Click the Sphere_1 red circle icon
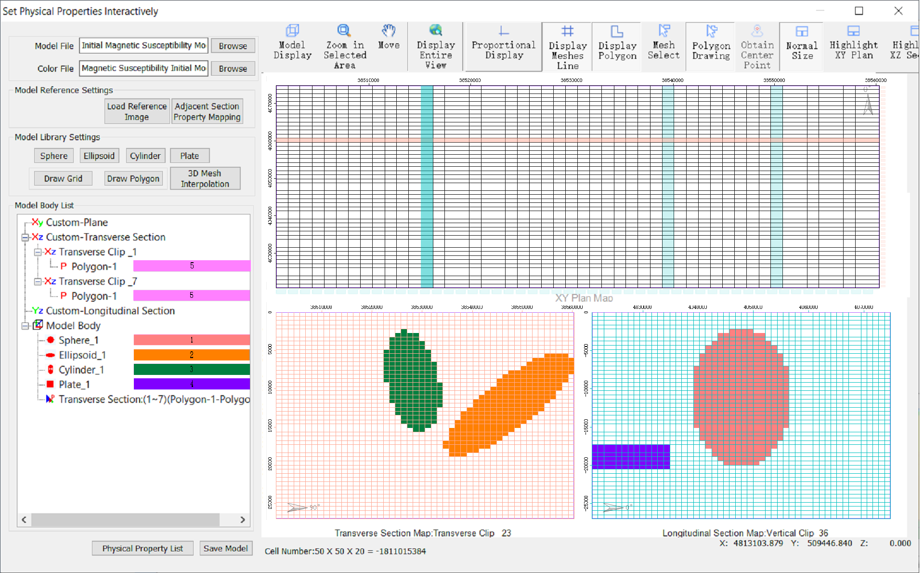 pos(51,340)
